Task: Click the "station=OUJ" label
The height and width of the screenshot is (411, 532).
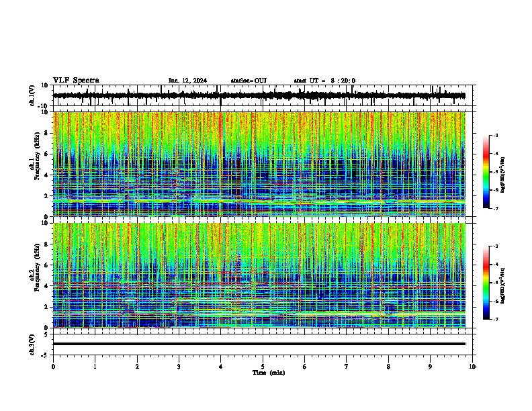Action: [249, 81]
